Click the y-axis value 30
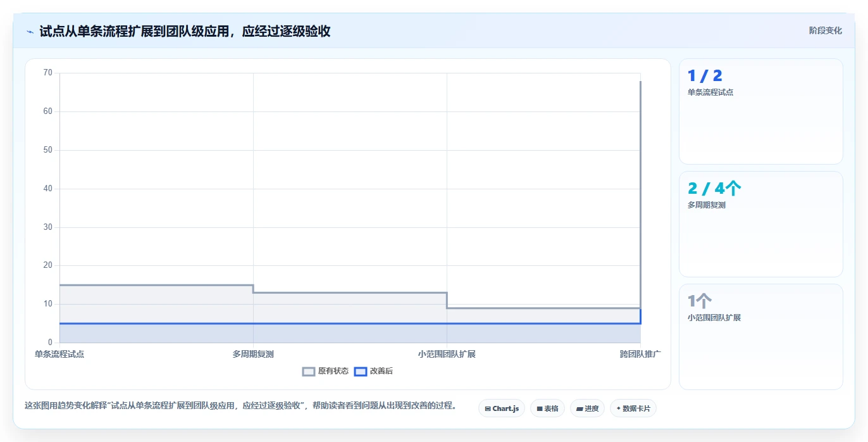The width and height of the screenshot is (868, 442). (x=47, y=227)
